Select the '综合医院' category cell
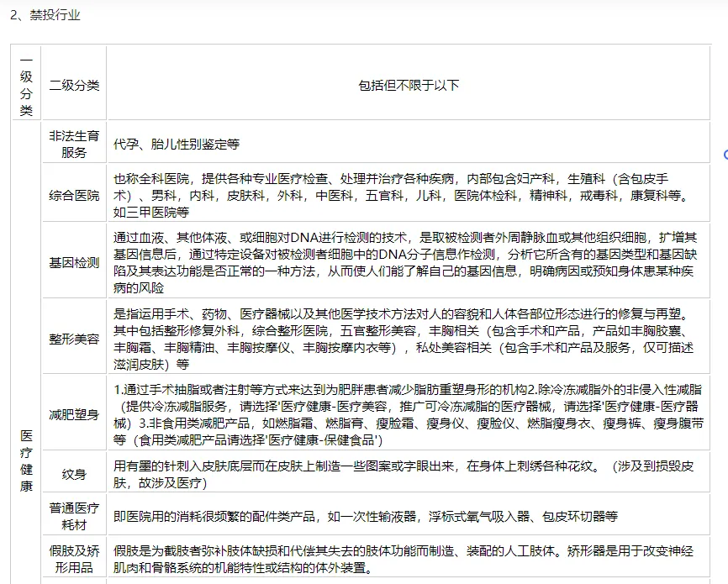 coord(74,192)
